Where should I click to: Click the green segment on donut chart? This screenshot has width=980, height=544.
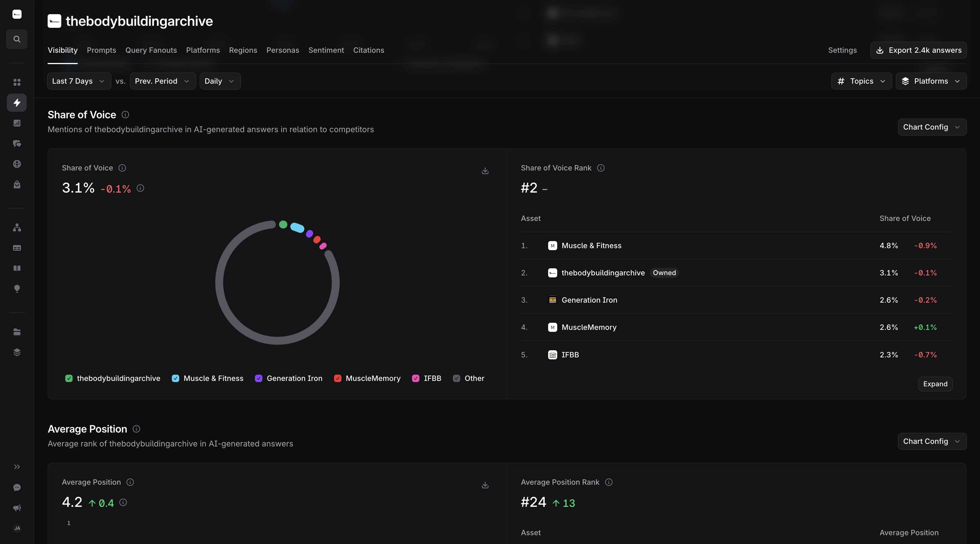[283, 224]
